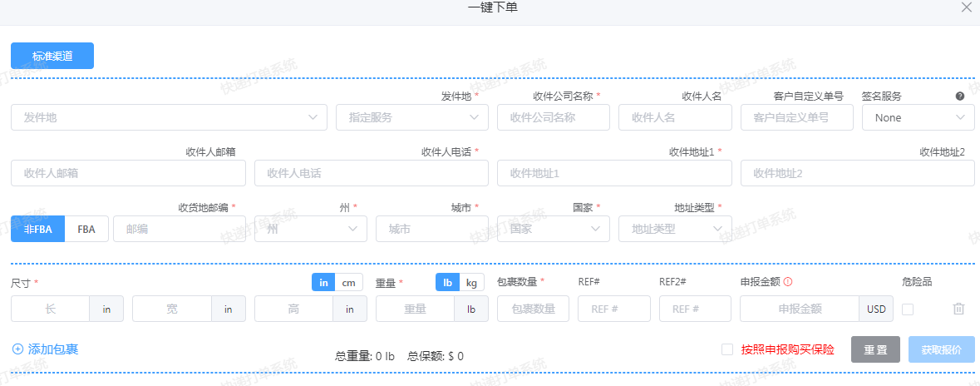Screen dimensions: 980x386
Task: Click the trash icon to delete package row
Action: point(958,309)
